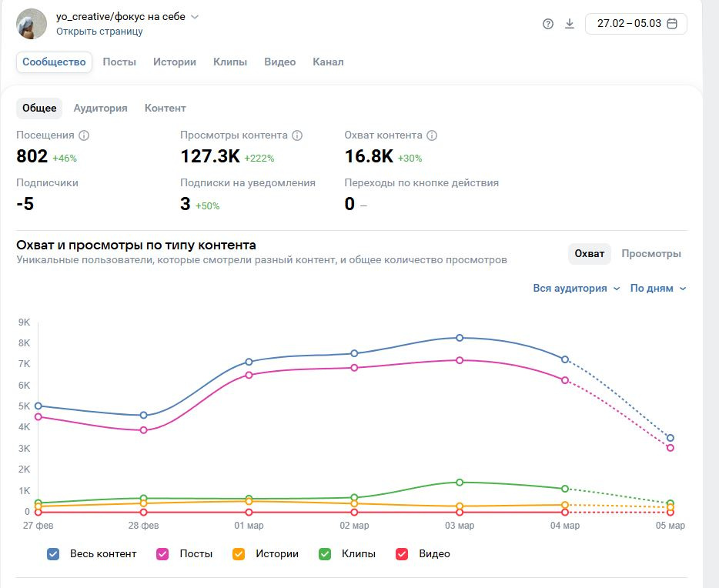Disable the Клипы series checkbox

click(x=325, y=553)
